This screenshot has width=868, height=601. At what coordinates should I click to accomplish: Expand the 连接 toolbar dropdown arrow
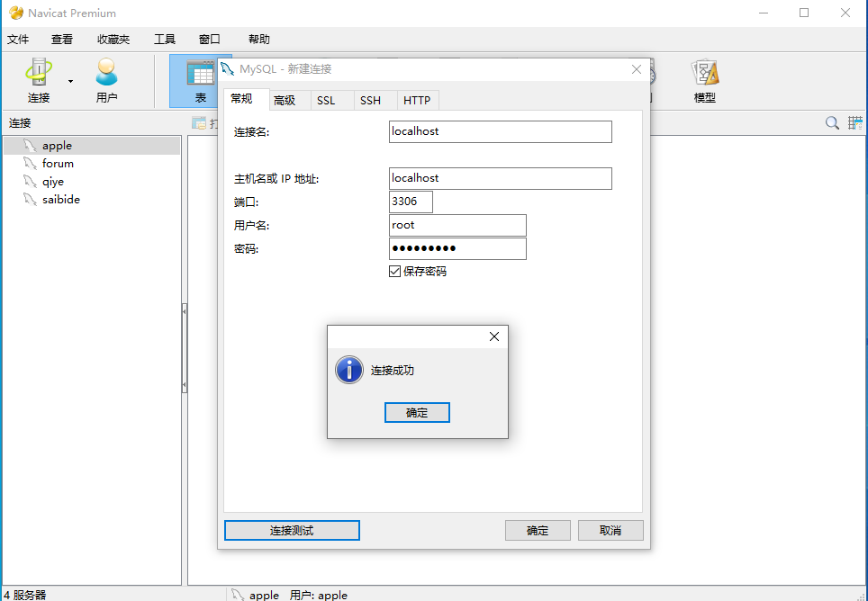coord(70,82)
